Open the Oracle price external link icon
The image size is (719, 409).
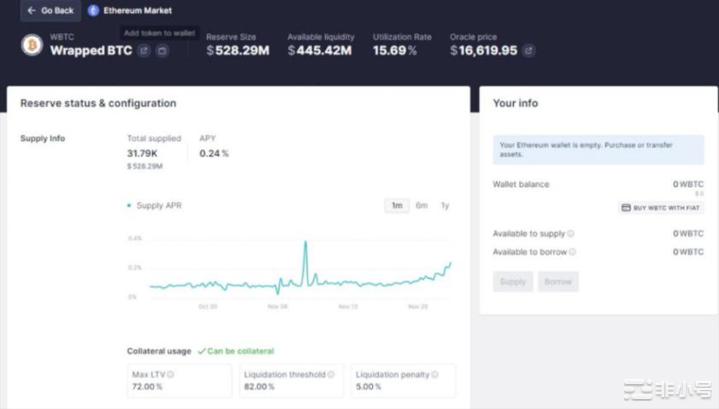[528, 50]
